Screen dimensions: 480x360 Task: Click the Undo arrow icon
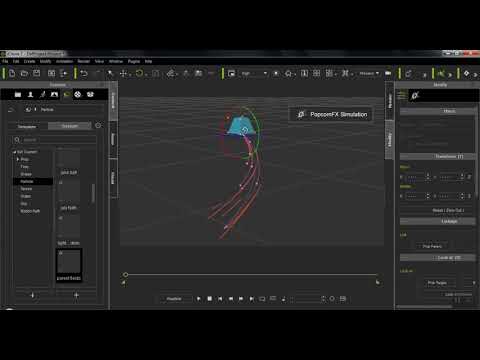point(84,73)
